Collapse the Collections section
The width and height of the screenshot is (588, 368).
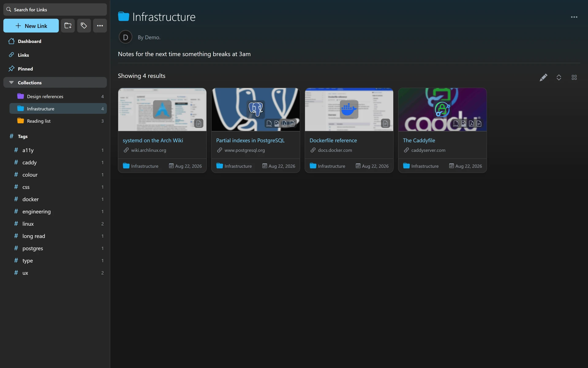tap(55, 82)
